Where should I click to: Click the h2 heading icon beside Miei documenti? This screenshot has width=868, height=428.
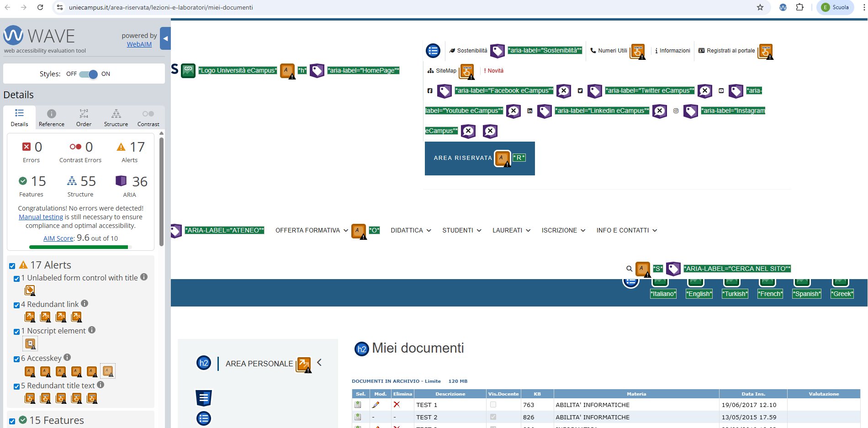(362, 349)
